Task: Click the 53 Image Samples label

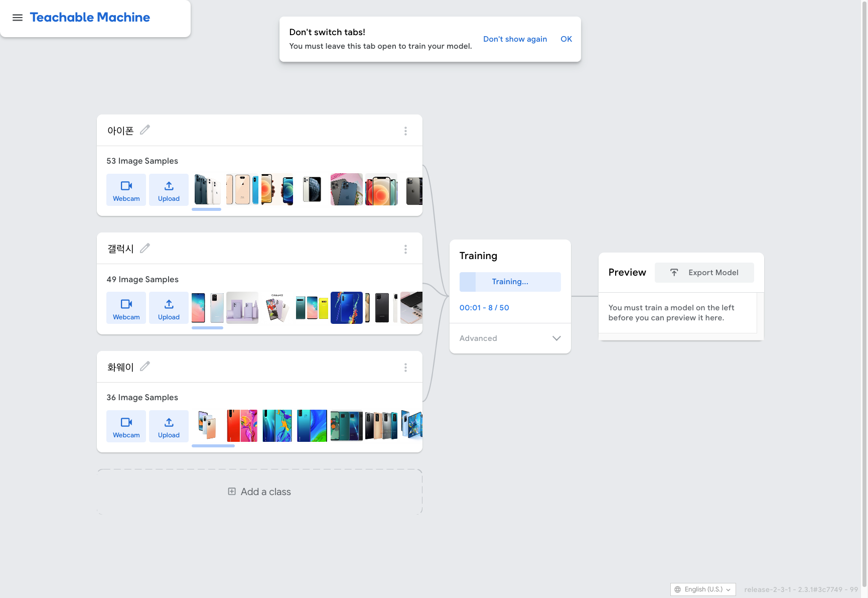Action: coord(142,161)
